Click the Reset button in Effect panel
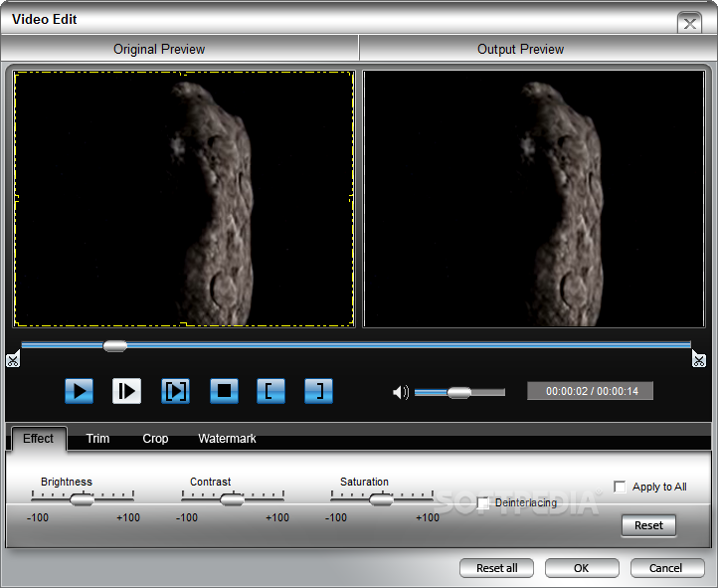The image size is (718, 588). click(648, 525)
